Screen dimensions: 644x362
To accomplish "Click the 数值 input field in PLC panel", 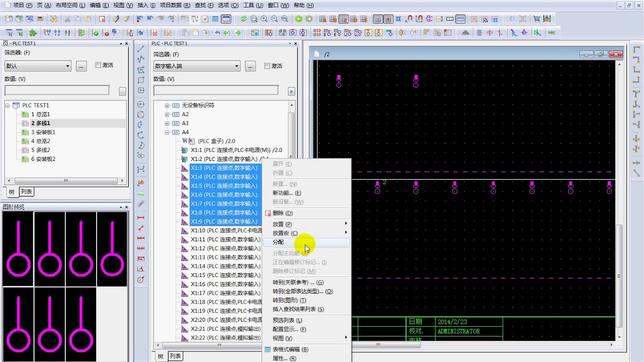I will (x=216, y=90).
